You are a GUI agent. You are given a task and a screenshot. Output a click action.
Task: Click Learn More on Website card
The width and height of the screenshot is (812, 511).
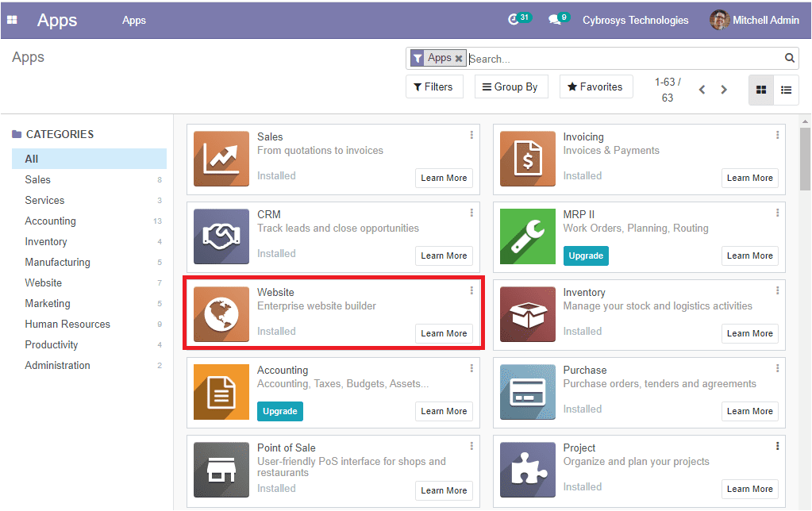[444, 333]
